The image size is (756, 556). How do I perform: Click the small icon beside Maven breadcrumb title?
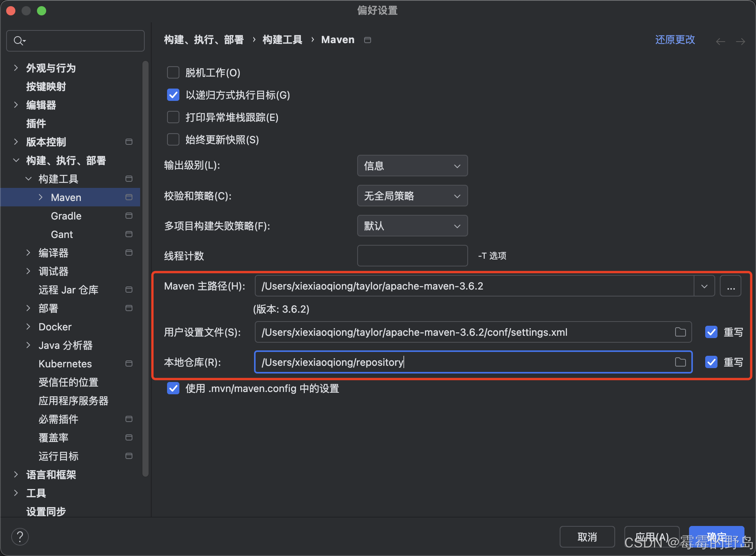(367, 40)
